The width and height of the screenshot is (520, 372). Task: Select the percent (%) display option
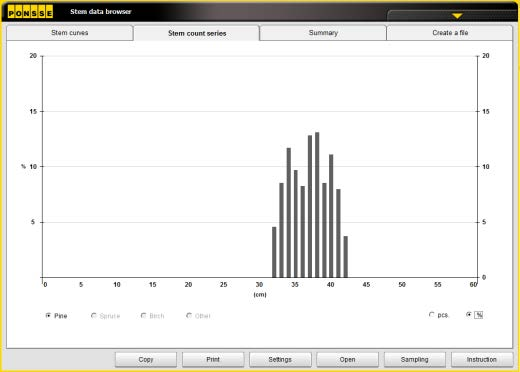click(469, 315)
